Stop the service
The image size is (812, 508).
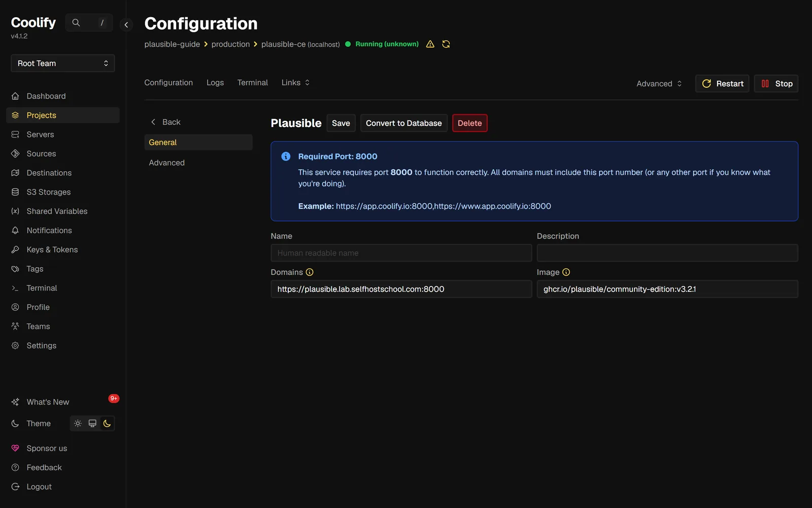click(x=776, y=84)
